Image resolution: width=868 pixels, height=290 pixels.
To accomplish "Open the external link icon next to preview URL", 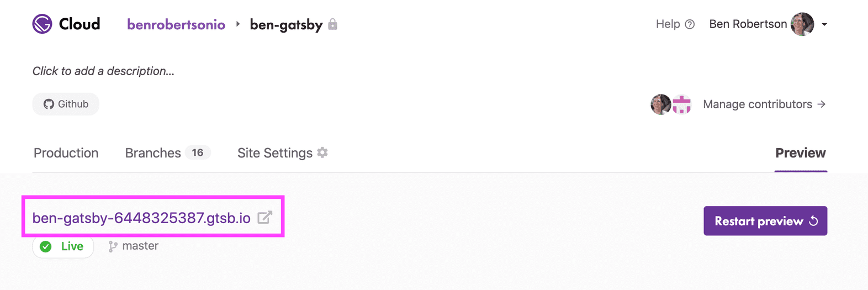I will coord(265,218).
